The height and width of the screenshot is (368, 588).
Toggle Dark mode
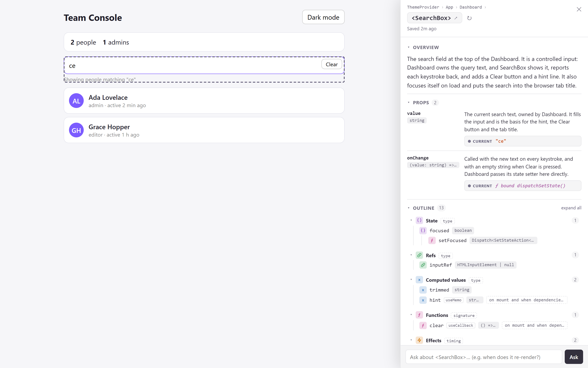[x=323, y=17]
